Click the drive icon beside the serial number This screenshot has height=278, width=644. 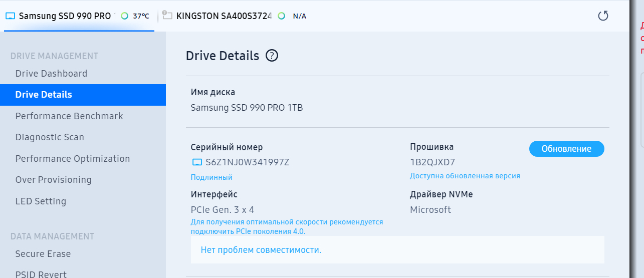click(x=197, y=162)
